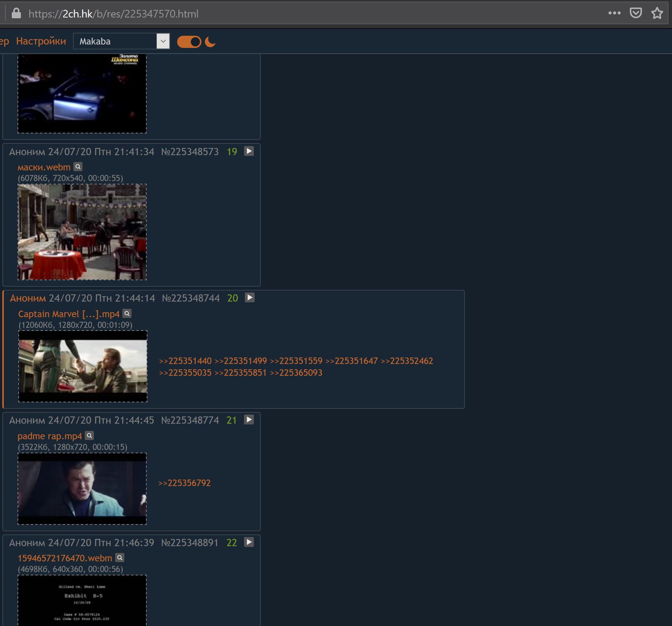Click file info (4698Кб, 640x360, 00:00:56)
Screen dimensions: 672x626
pyautogui.click(x=70, y=569)
